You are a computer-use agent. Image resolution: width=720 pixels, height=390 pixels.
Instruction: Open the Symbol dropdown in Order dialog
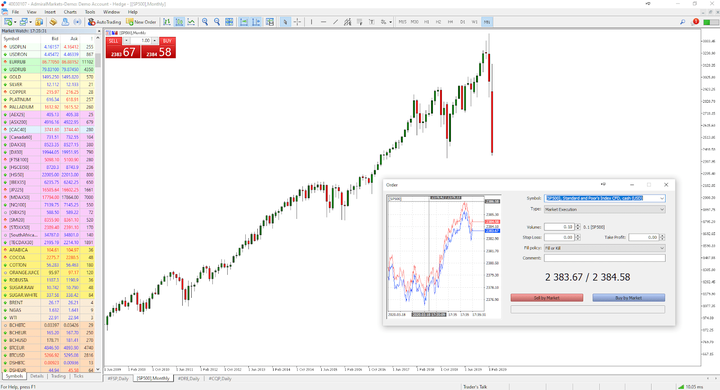coord(605,198)
